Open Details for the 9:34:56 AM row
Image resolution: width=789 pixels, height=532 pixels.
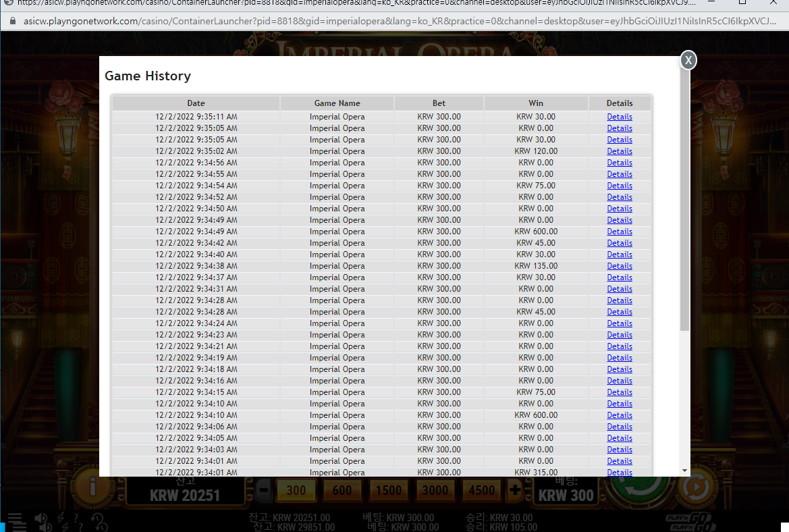(620, 163)
